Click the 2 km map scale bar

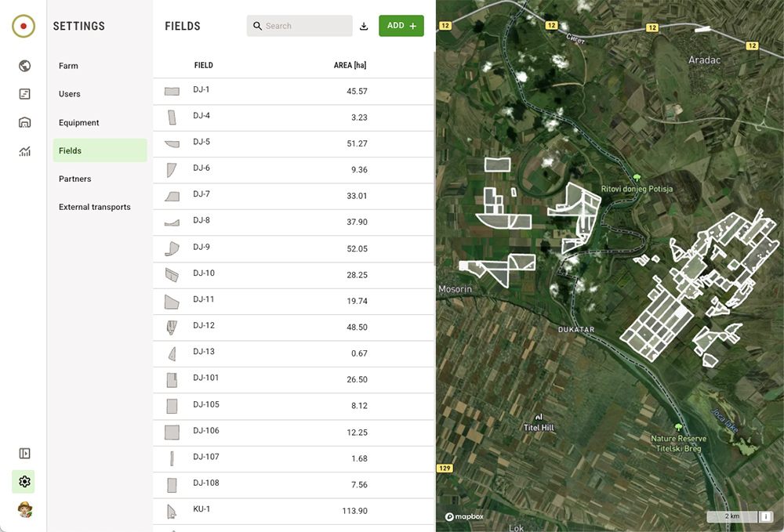tap(732, 516)
